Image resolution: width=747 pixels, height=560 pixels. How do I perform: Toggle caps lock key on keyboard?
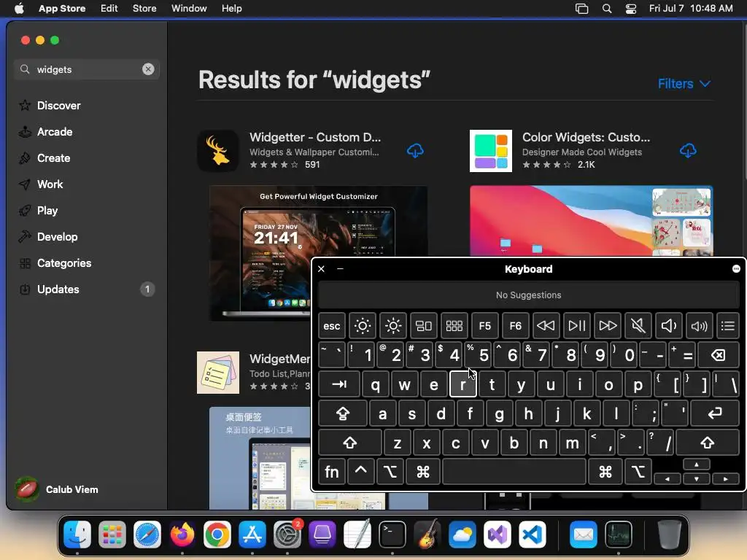[343, 413]
